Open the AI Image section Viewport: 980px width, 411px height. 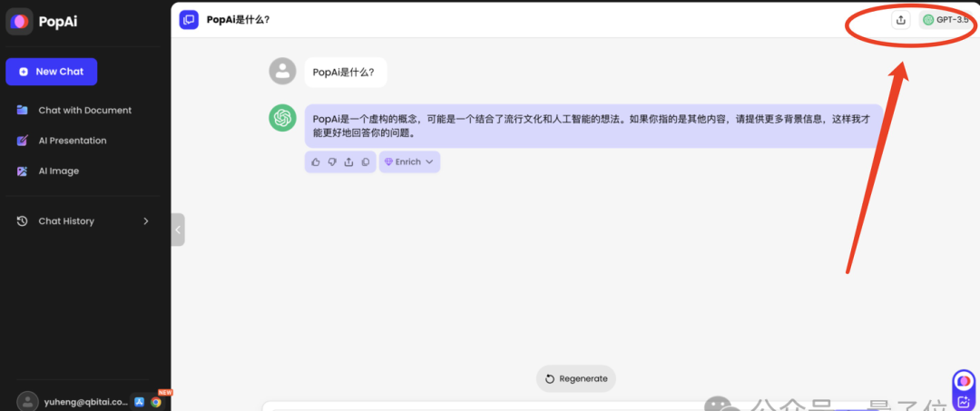click(48, 171)
